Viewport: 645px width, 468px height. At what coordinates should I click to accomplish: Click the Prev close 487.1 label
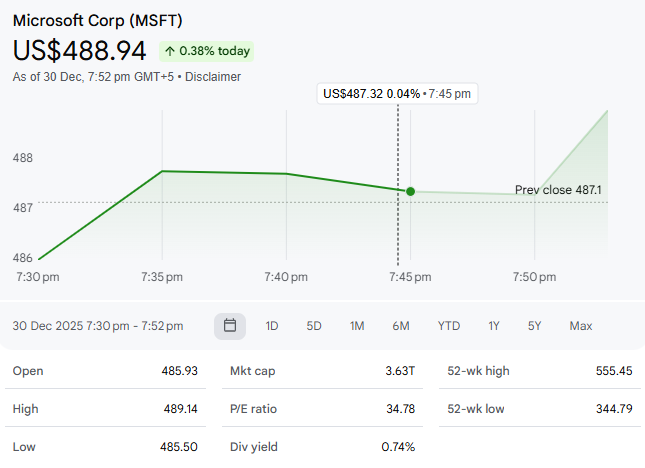point(558,190)
